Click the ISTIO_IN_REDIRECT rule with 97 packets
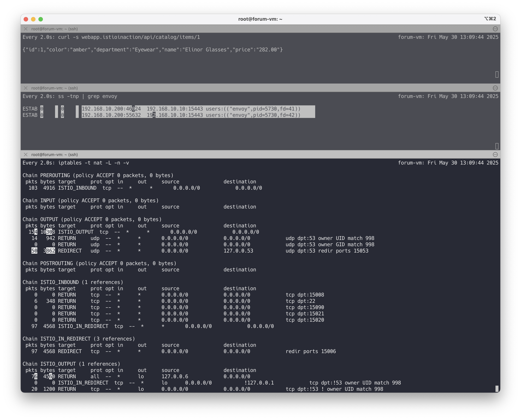This screenshot has height=420, width=521. [x=153, y=326]
